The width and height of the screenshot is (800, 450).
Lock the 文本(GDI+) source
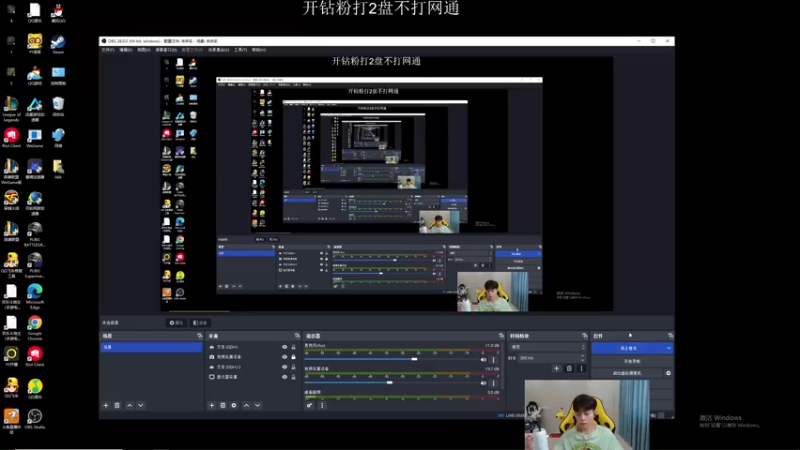293,347
